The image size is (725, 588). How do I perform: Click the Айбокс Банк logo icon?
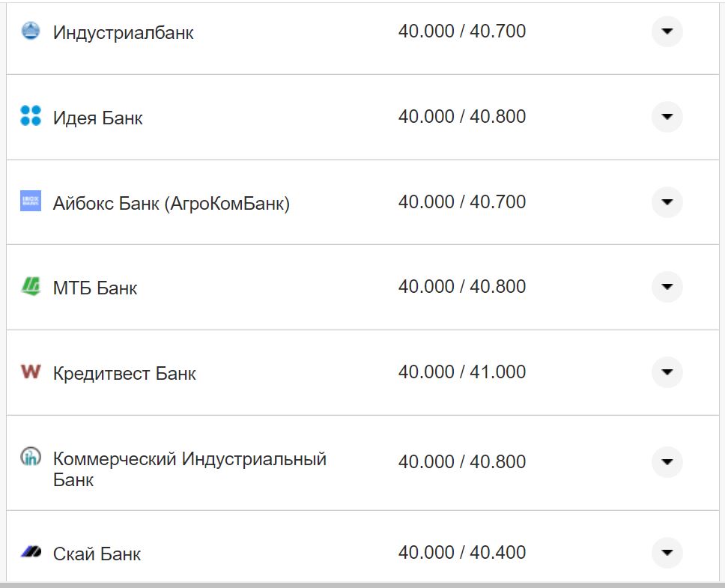(30, 201)
